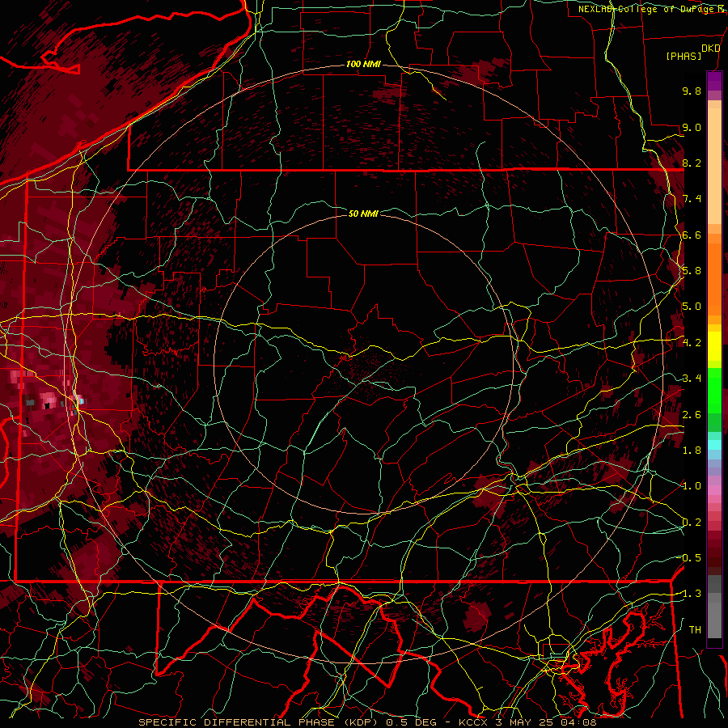This screenshot has height=728, width=728.
Task: Click the 5.0 value on the color scale
Action: point(692,307)
